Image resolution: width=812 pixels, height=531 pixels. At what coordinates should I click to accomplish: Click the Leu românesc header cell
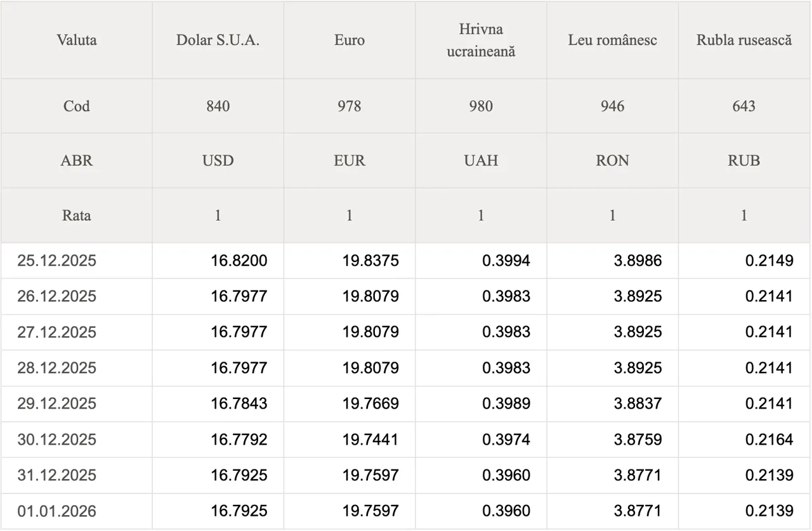pos(612,40)
